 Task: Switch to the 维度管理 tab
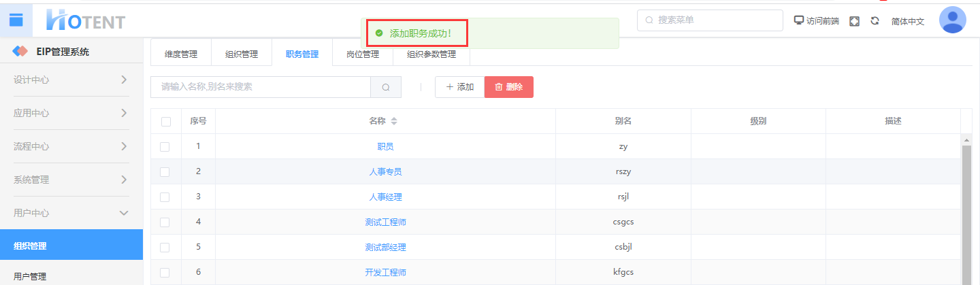click(x=181, y=54)
